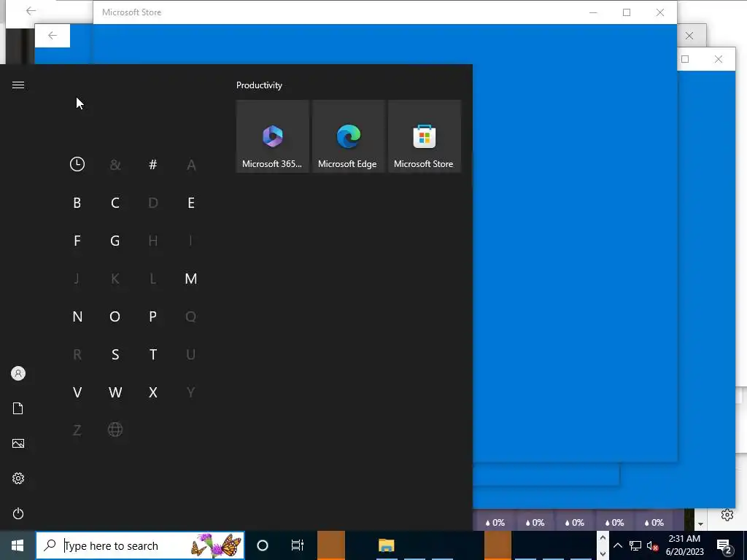
Task: Jump to apps starting with S
Action: click(x=115, y=355)
